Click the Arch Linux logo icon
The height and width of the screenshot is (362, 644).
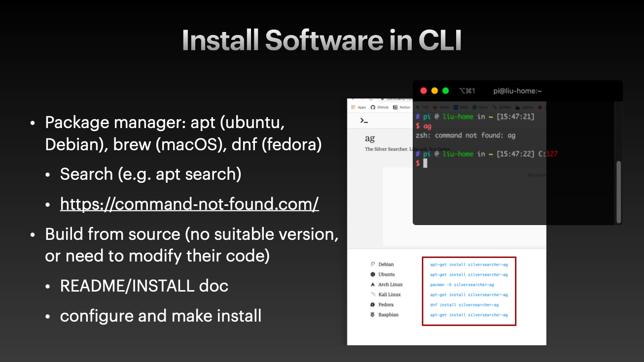373,285
